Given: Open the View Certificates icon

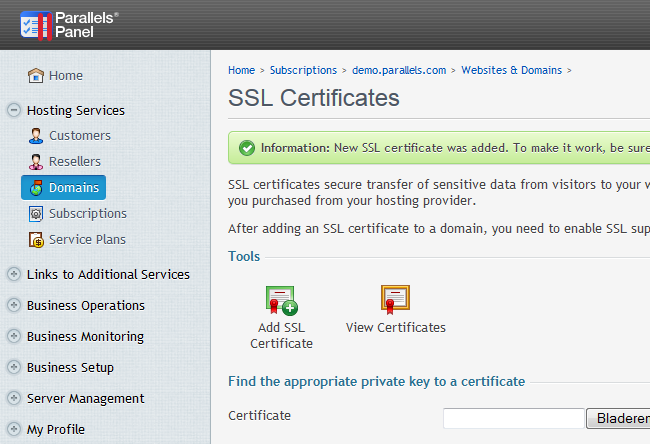Looking at the screenshot, I should [x=395, y=300].
